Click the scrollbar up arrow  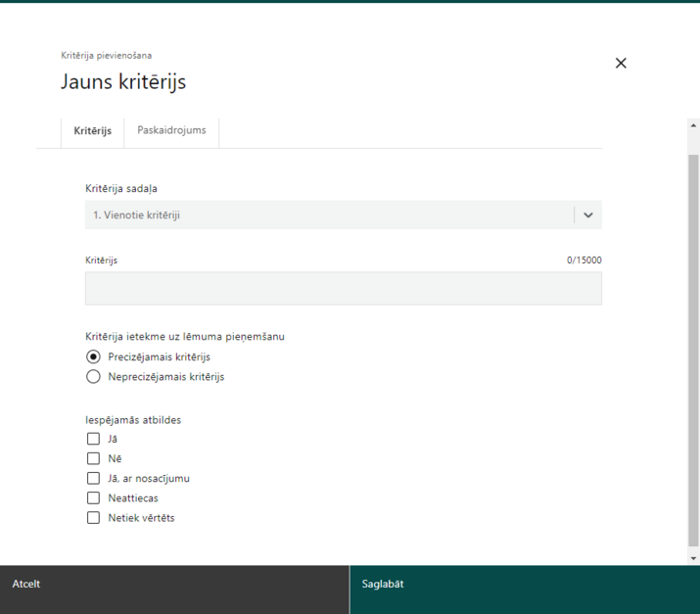(x=693, y=125)
